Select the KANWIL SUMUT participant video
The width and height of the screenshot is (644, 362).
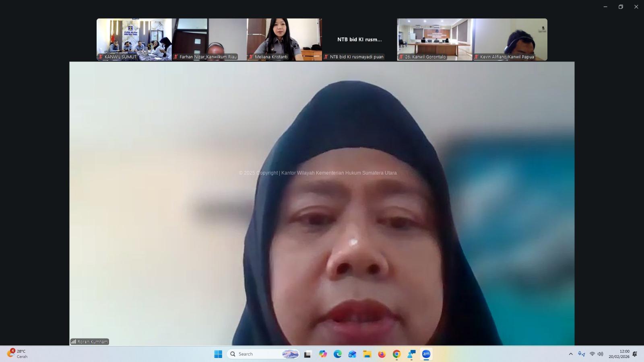134,39
